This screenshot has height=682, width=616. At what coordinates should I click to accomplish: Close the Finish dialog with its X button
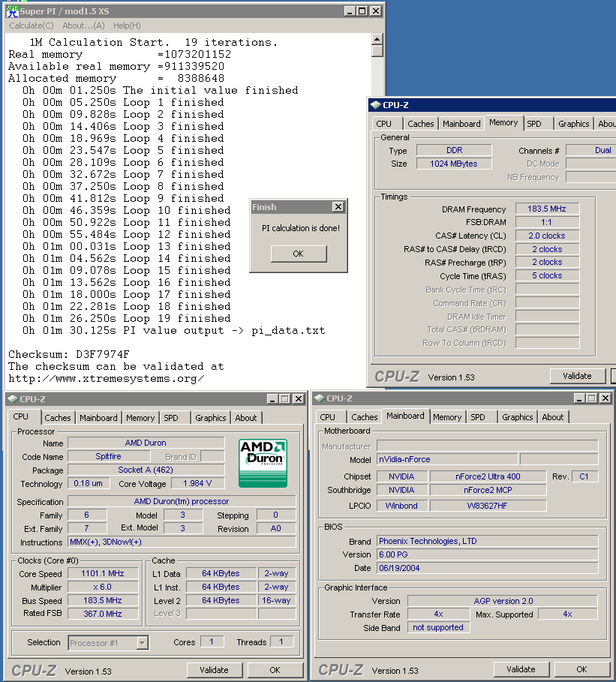tap(338, 207)
